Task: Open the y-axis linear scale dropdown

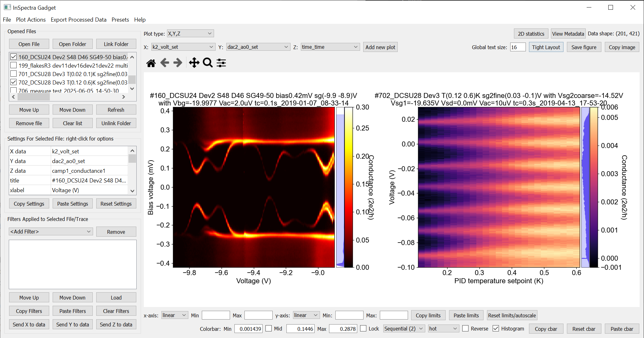Action: pyautogui.click(x=306, y=315)
